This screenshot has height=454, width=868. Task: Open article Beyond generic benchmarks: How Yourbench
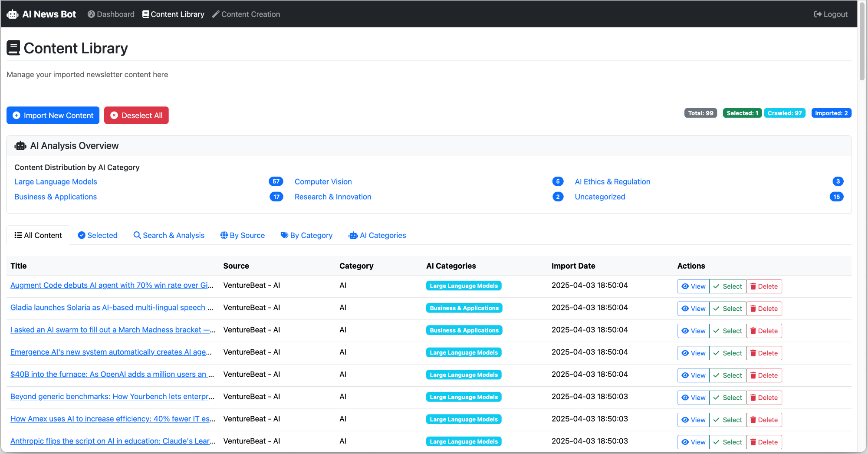click(x=112, y=397)
